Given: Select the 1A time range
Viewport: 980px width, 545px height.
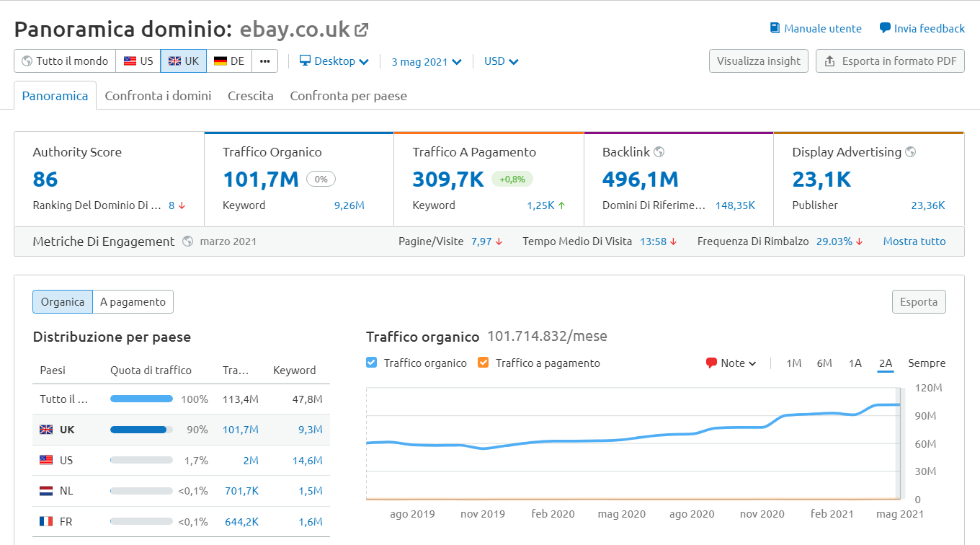Looking at the screenshot, I should [855, 363].
